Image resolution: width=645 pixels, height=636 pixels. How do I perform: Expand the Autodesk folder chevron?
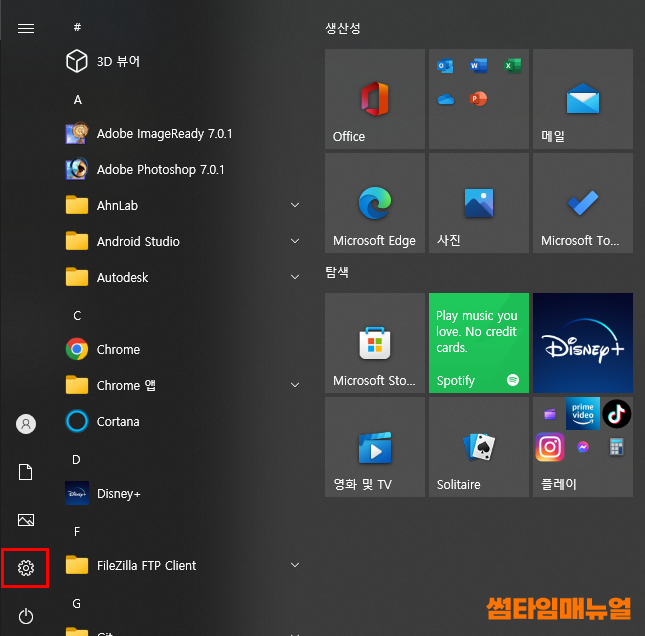[x=295, y=277]
